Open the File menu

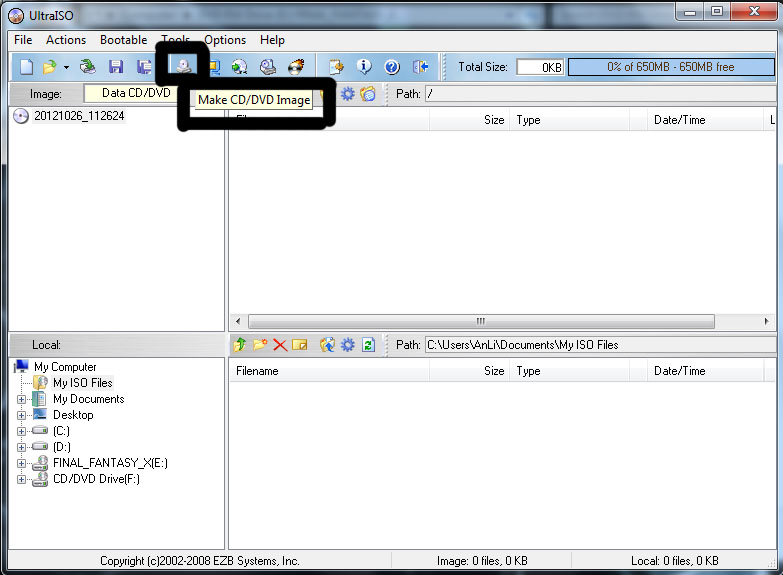23,40
